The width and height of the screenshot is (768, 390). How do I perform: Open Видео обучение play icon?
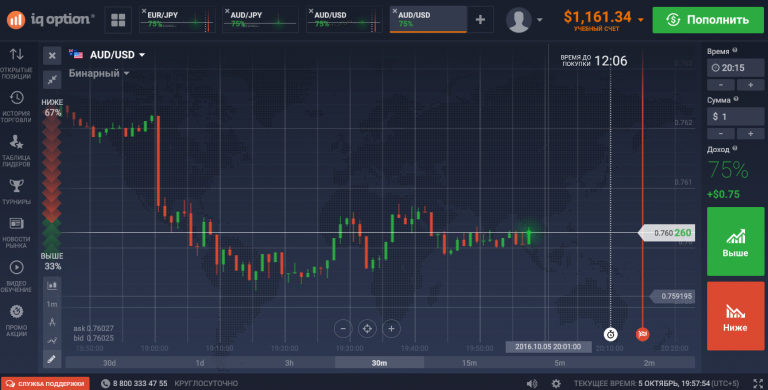(16, 276)
